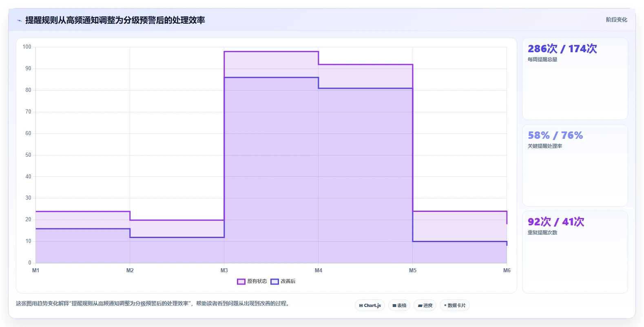The width and height of the screenshot is (644, 327).
Task: Open the 286次 / 174次 stat card
Action: point(575,79)
